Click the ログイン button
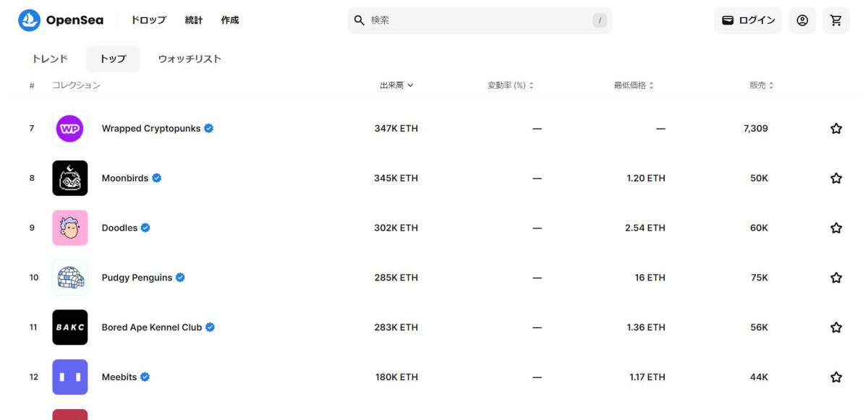Image resolution: width=868 pixels, height=420 pixels. pos(748,20)
